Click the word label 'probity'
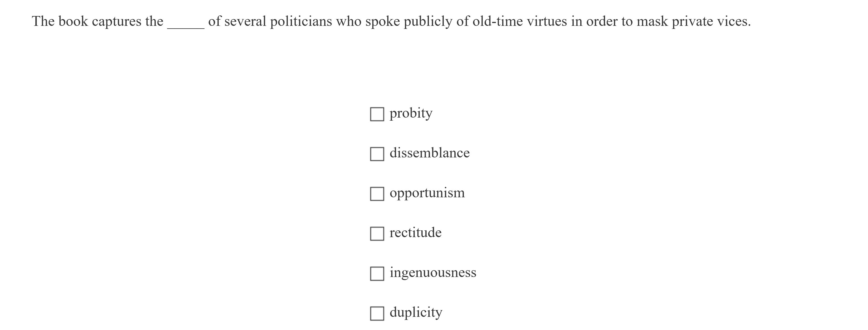Screen dimensions: 868x330 coord(411,114)
